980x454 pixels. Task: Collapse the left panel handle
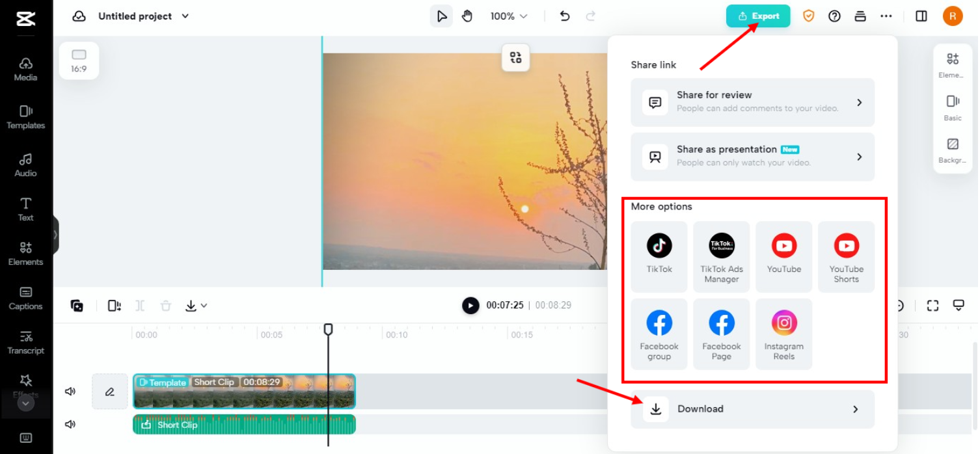[x=56, y=235]
